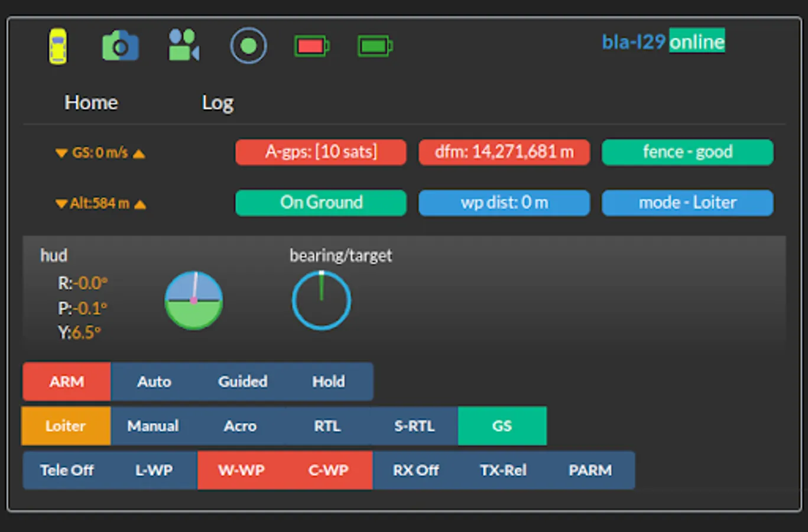Switch to the Log tab
This screenshot has width=808, height=532.
(218, 103)
